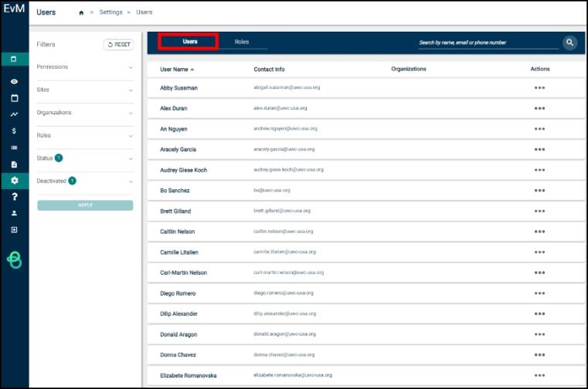Viewport: 588px width, 389px height.
Task: Open the eye overview icon in sidebar
Action: 14,81
